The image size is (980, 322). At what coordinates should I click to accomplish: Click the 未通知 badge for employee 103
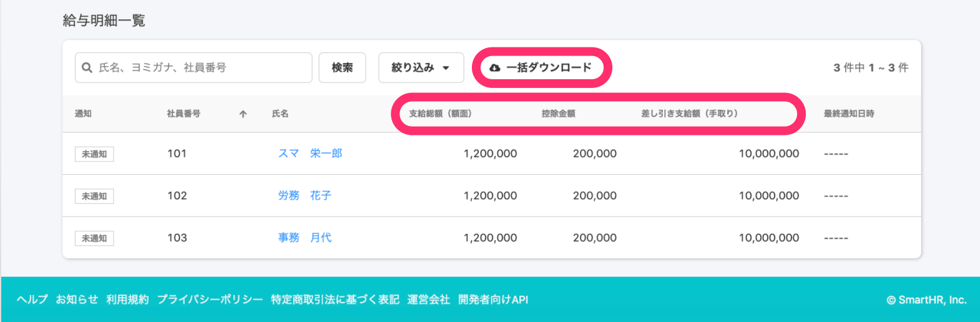tap(94, 238)
